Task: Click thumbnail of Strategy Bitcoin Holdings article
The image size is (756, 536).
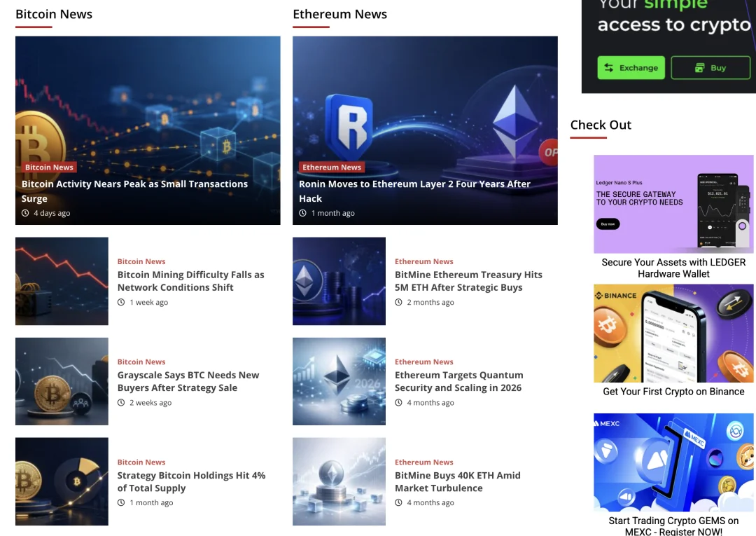Action: click(62, 481)
